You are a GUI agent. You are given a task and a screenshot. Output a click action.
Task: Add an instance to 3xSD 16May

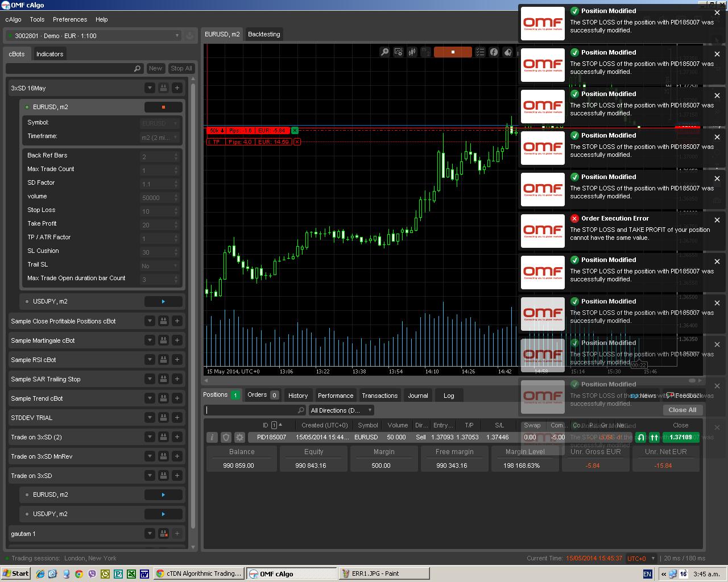[177, 88]
